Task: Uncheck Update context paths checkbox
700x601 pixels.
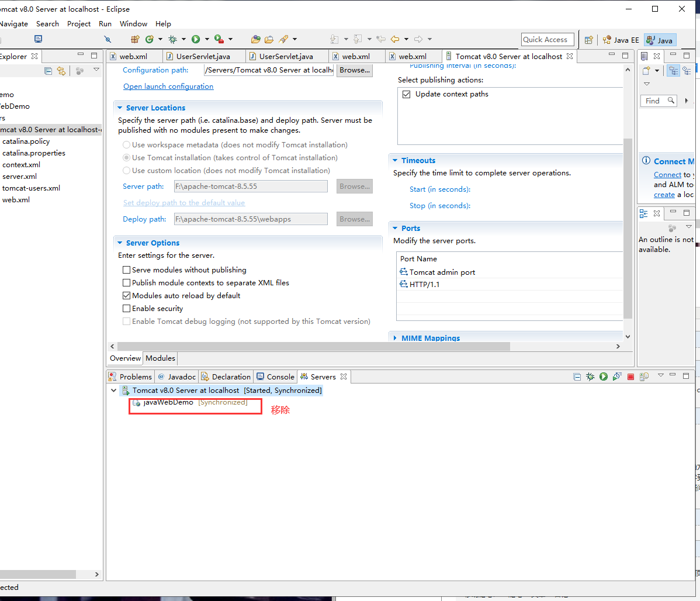Action: (x=406, y=94)
